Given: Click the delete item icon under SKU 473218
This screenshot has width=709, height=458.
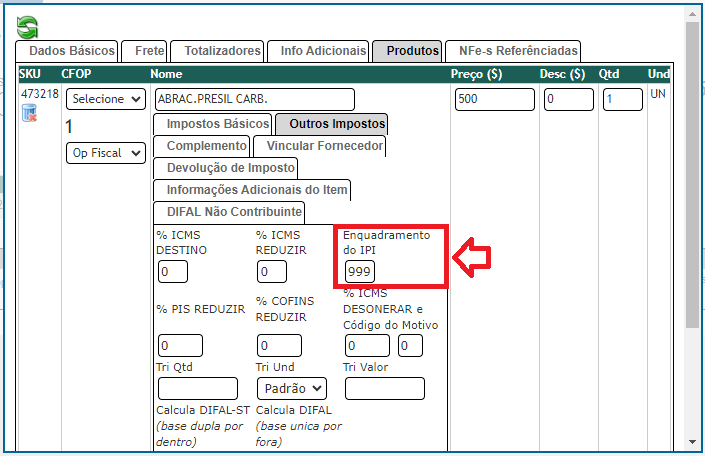Looking at the screenshot, I should (29, 112).
